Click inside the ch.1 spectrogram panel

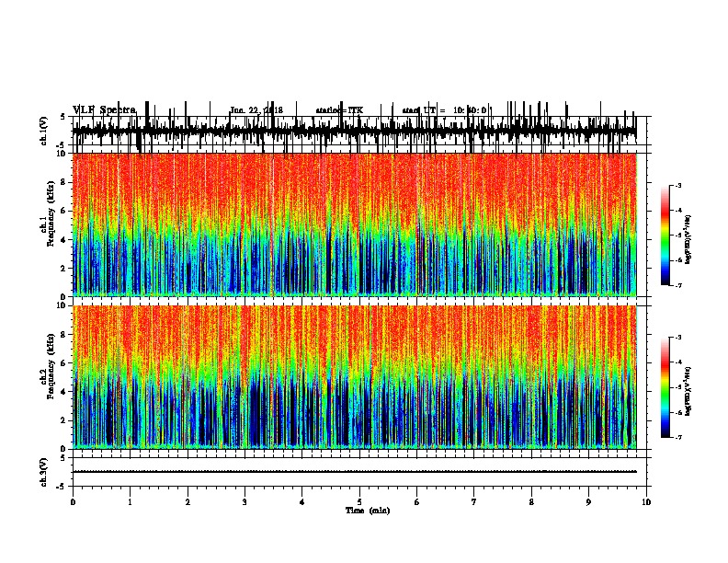click(x=355, y=224)
